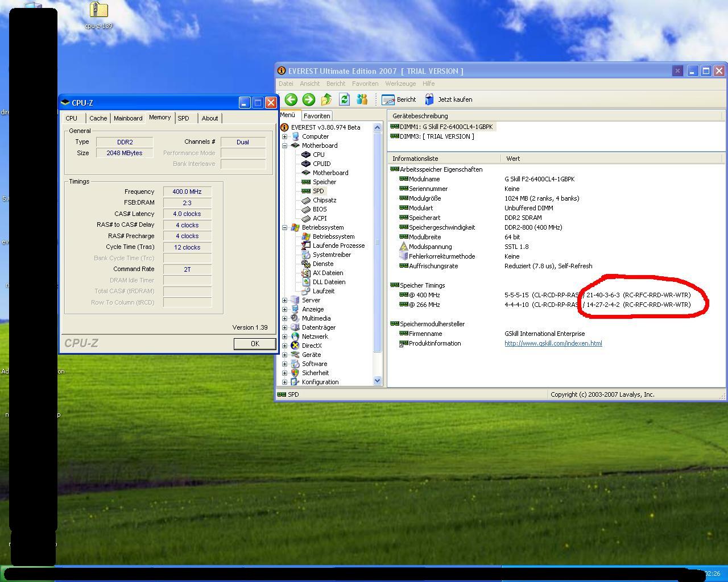728x582 pixels.
Task: Select BIOS item in tree
Action: pyautogui.click(x=320, y=209)
